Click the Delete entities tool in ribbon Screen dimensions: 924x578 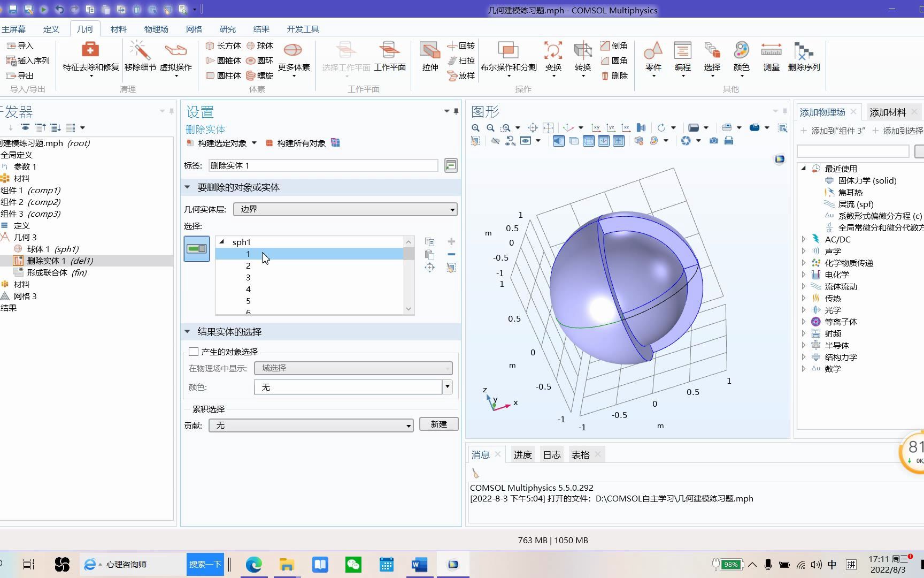point(614,76)
